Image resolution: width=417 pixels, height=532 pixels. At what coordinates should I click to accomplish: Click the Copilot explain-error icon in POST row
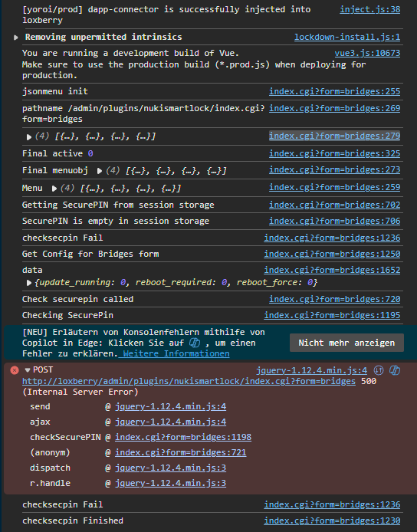tap(395, 370)
